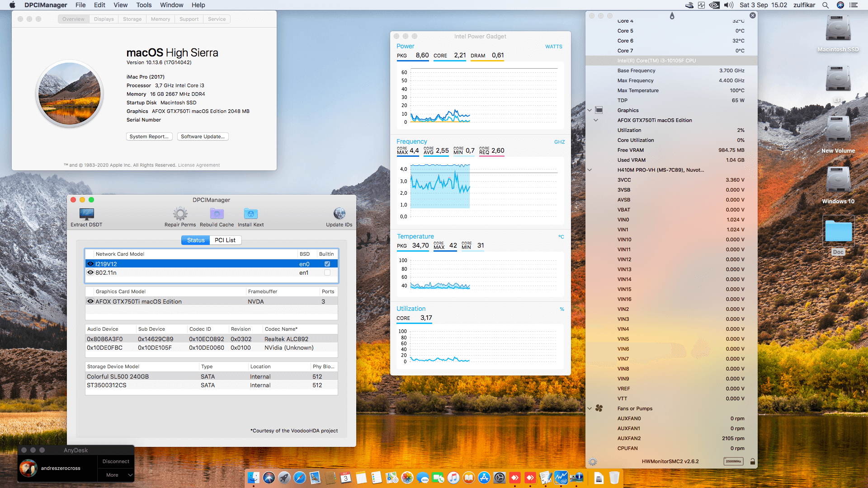Open HWMonitorSMC2 settings gear icon

(593, 461)
